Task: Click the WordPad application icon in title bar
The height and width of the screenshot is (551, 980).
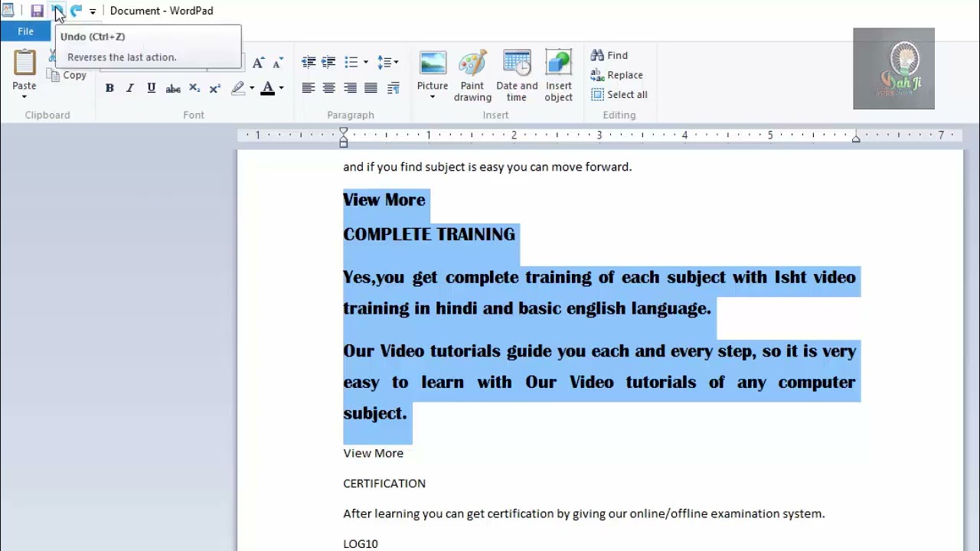Action: tap(8, 11)
